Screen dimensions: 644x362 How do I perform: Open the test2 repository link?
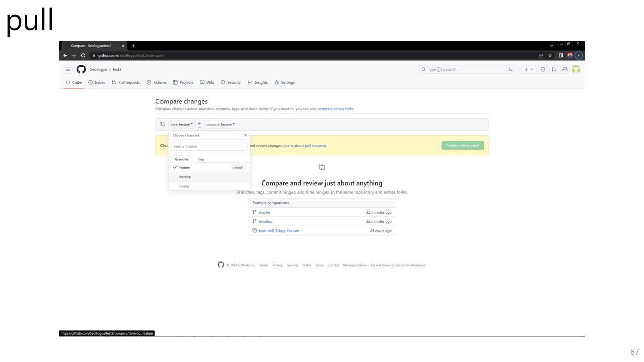tap(117, 69)
